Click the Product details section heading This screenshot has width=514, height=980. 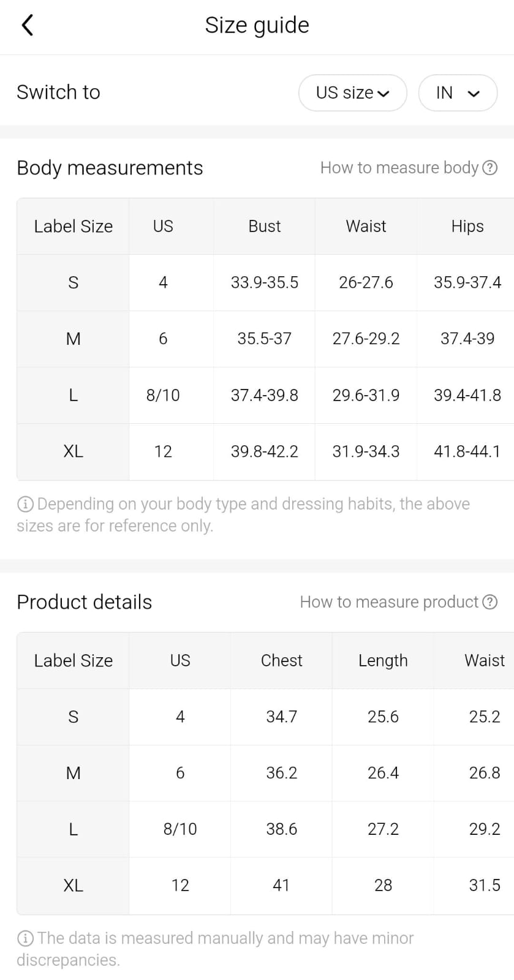[85, 602]
